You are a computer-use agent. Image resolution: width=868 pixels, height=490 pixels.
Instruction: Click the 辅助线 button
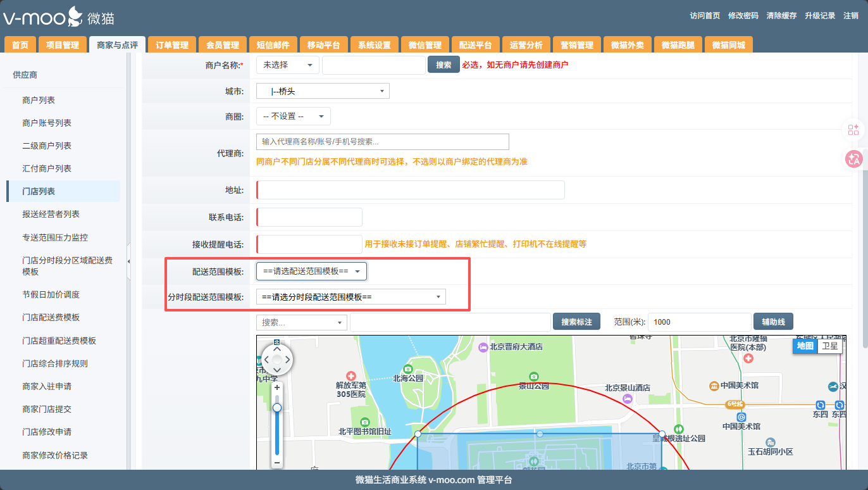[x=772, y=322]
